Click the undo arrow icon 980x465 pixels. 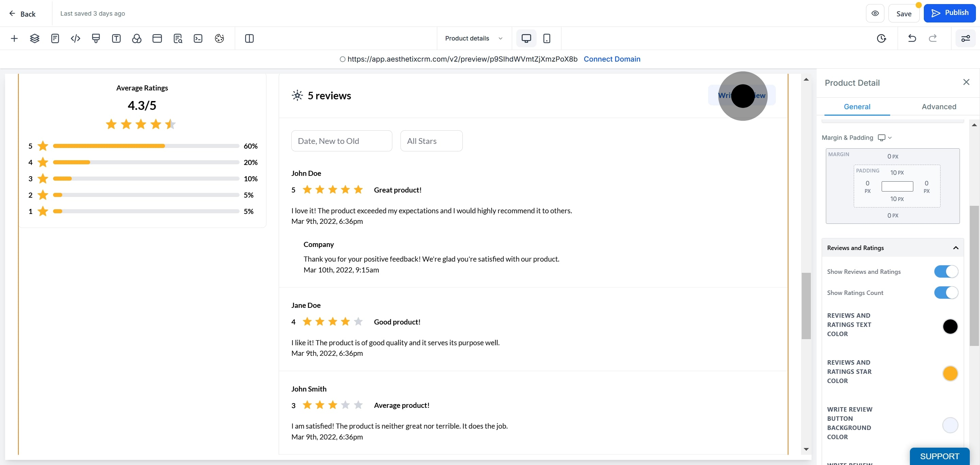point(912,38)
